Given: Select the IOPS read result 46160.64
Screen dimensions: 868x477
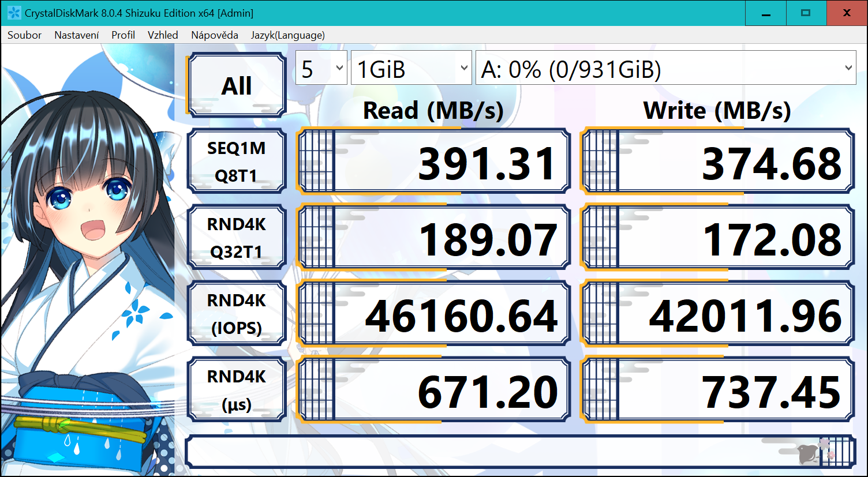Looking at the screenshot, I should coord(433,314).
